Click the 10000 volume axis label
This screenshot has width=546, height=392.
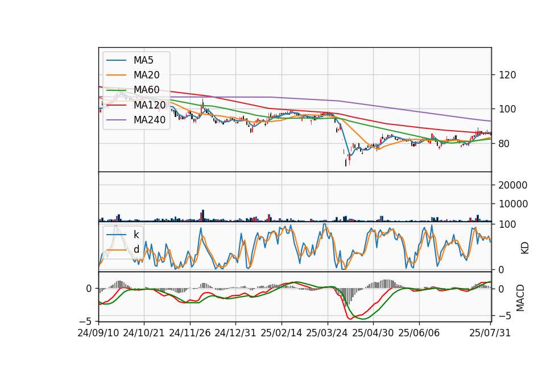[513, 204]
